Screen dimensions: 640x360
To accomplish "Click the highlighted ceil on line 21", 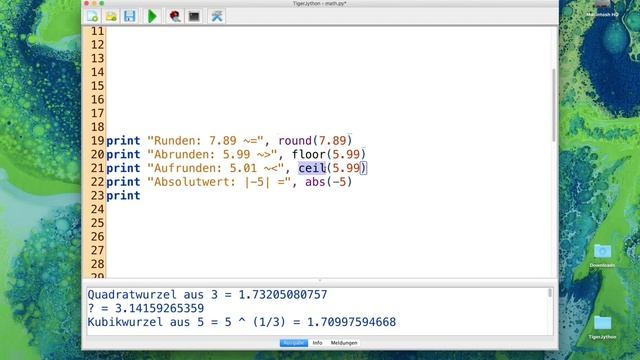I will pos(312,168).
